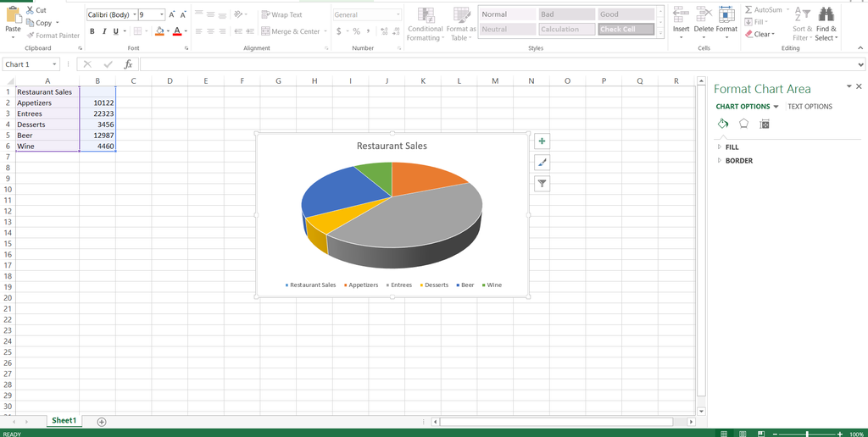Apply the Check Cell style
The image size is (868, 437).
[625, 30]
